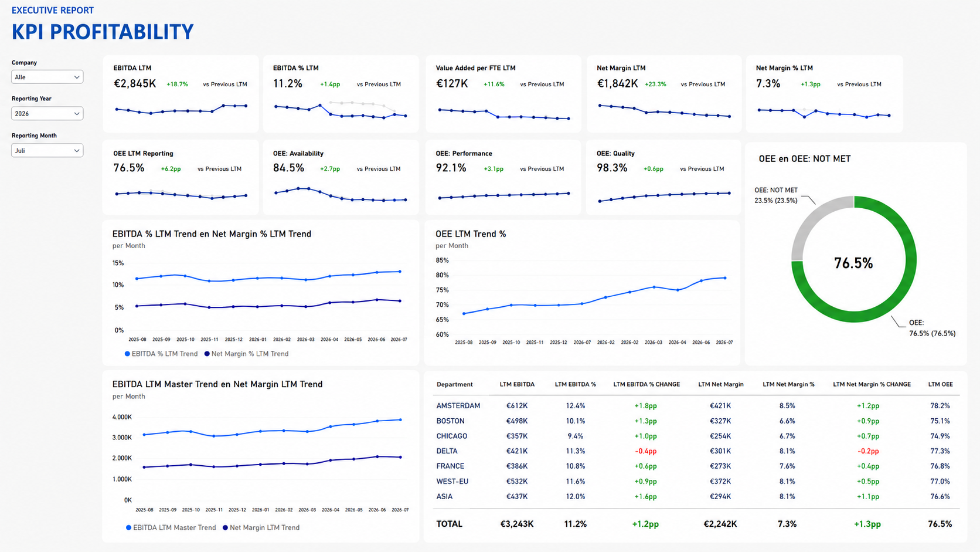The height and width of the screenshot is (552, 980).
Task: Click the EBITDA % LTM Trend legend marker
Action: [127, 354]
